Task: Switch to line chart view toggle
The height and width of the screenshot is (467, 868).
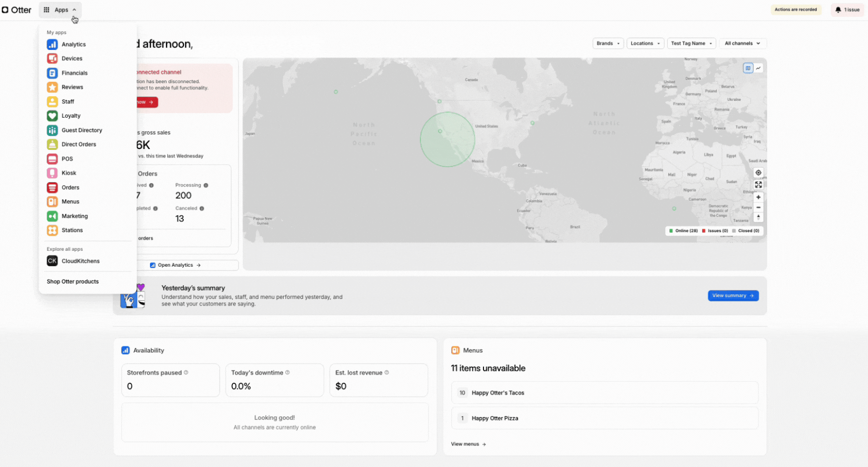Action: (x=758, y=68)
